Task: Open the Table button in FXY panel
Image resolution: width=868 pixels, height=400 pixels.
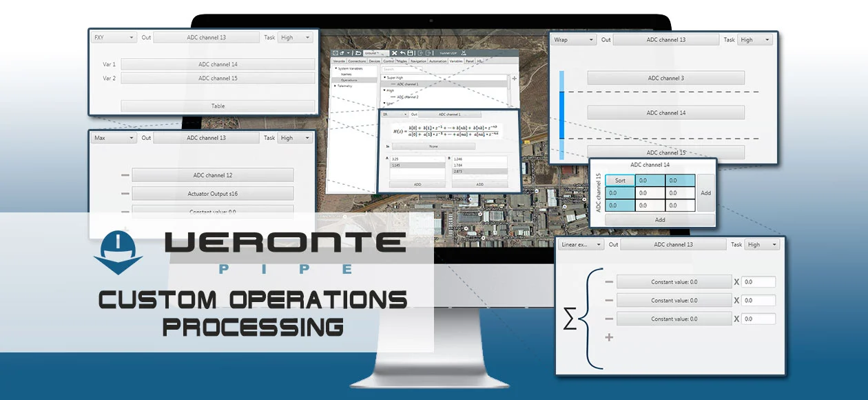Action: pyautogui.click(x=218, y=106)
